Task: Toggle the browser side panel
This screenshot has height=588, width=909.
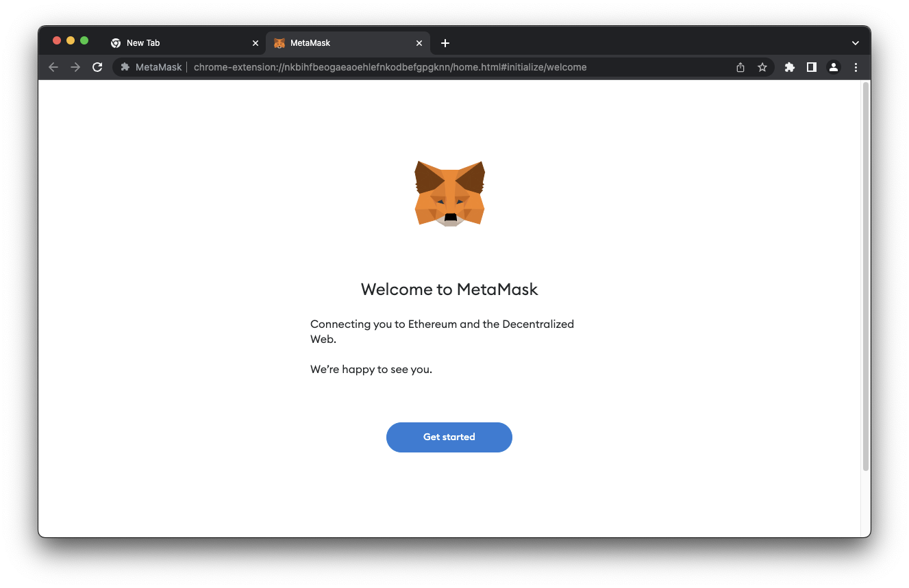Action: click(x=811, y=67)
